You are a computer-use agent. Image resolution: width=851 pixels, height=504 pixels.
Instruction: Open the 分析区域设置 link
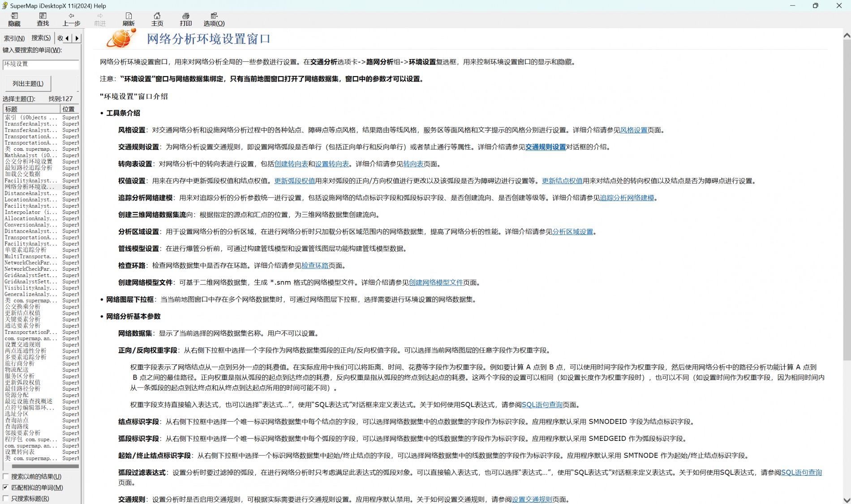[x=572, y=232]
